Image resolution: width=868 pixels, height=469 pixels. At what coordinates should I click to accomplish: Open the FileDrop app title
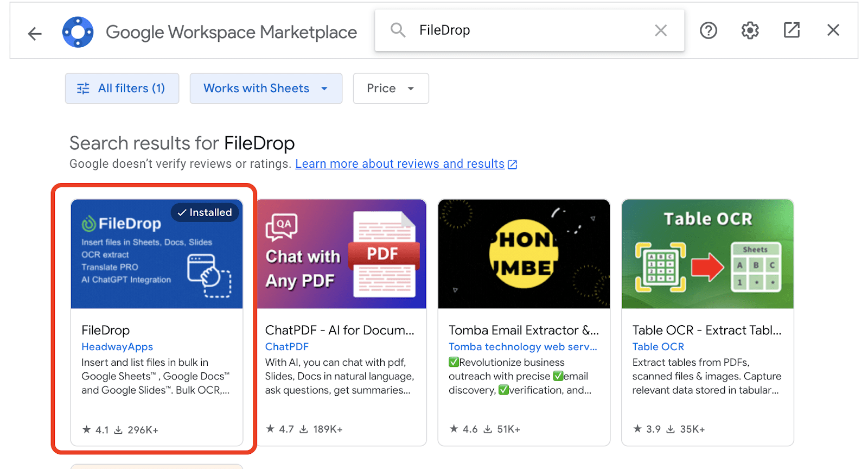(x=106, y=330)
